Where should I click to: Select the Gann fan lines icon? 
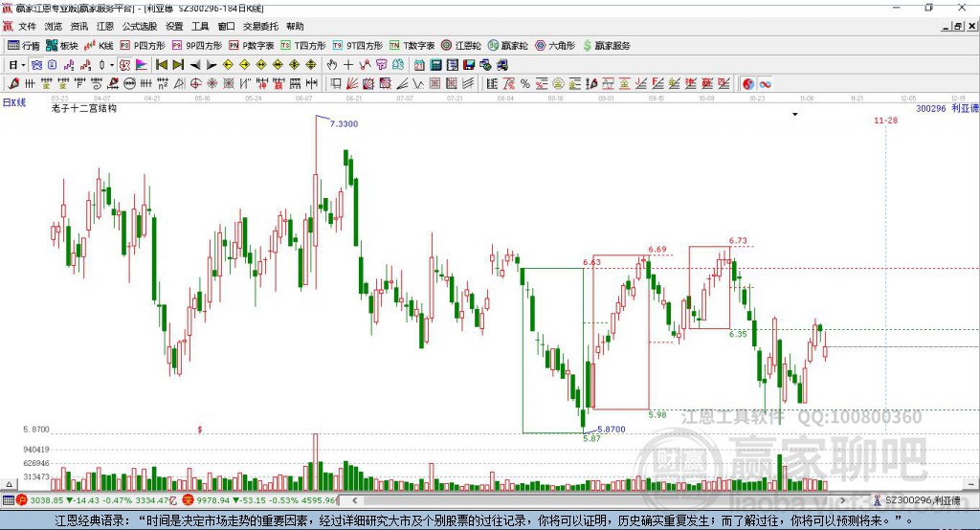coord(352,84)
